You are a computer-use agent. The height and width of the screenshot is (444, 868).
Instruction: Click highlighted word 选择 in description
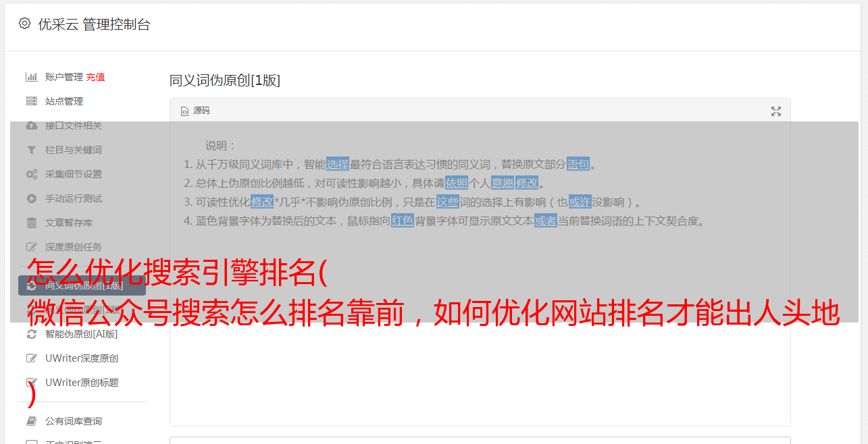coord(338,164)
